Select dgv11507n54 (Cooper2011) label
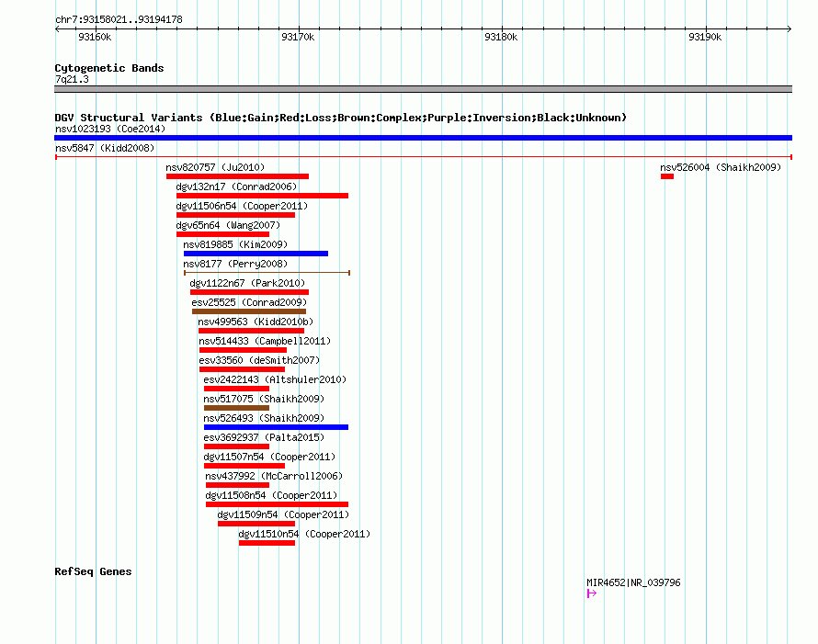Screen dimensions: 818x644 [269, 457]
